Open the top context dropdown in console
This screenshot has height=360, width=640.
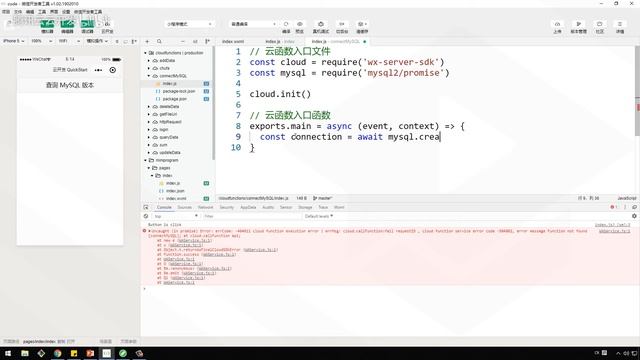tap(176, 216)
